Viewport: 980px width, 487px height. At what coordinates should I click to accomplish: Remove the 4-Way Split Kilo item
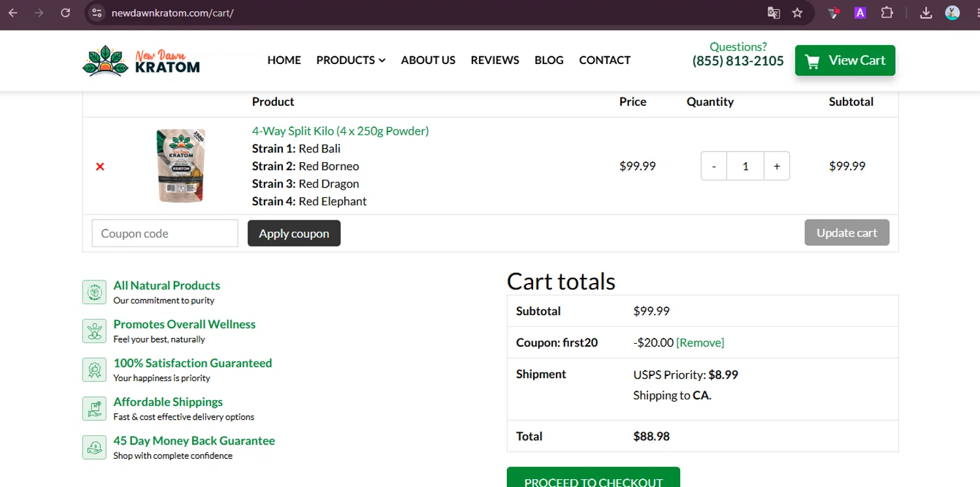click(x=100, y=167)
